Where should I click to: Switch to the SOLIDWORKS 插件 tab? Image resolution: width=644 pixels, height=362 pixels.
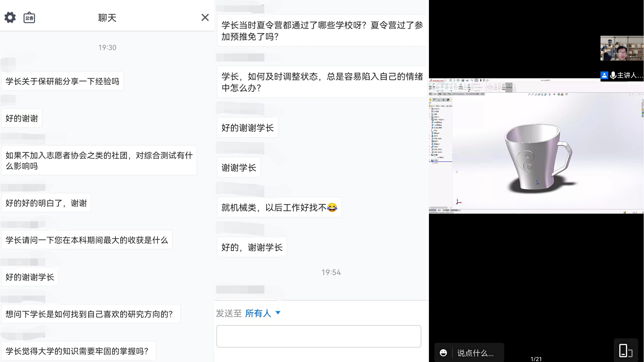pos(472,94)
